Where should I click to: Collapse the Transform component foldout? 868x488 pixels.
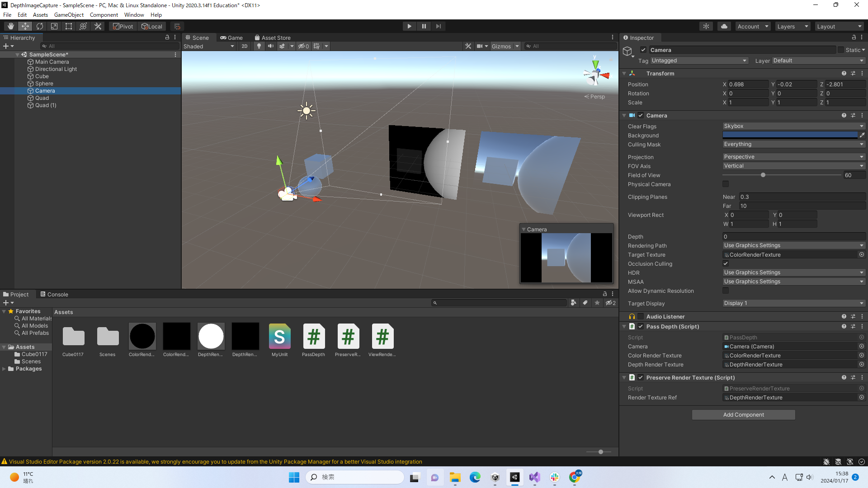(x=624, y=73)
